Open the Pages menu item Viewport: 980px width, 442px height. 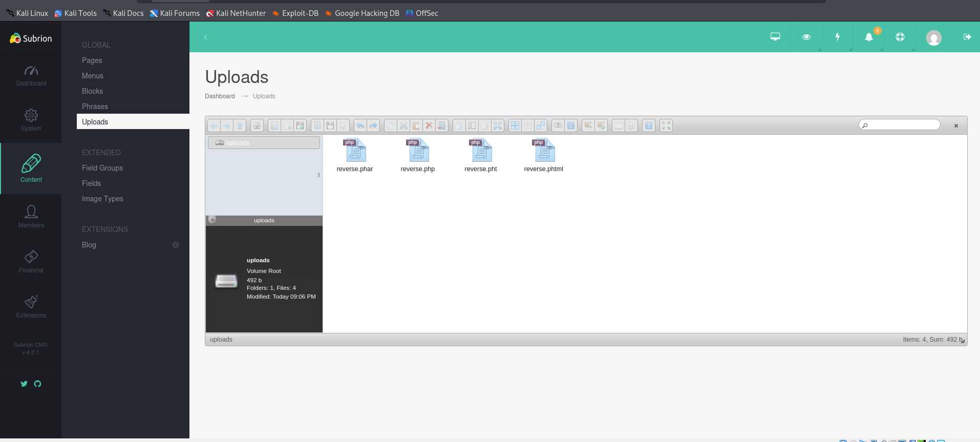click(x=92, y=60)
